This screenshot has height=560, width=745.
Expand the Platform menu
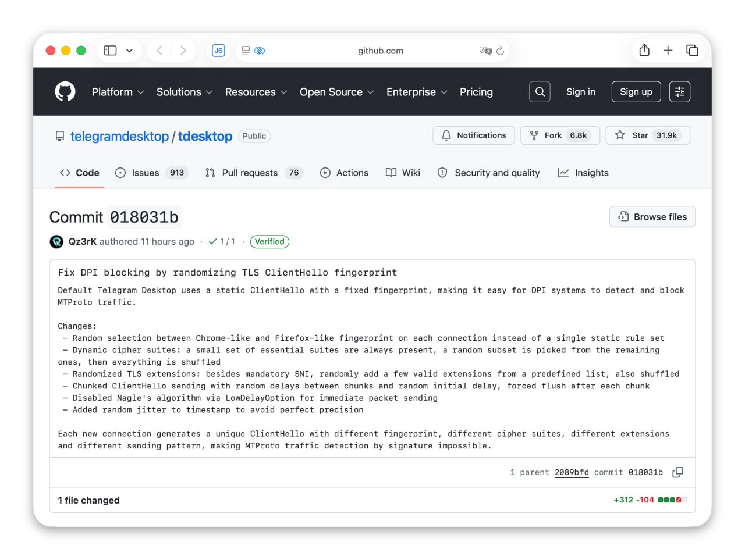click(118, 92)
